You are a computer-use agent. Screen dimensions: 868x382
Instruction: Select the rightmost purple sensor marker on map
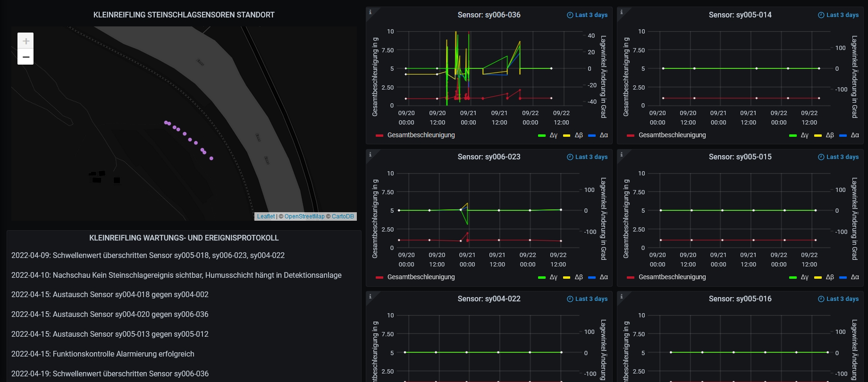click(211, 158)
